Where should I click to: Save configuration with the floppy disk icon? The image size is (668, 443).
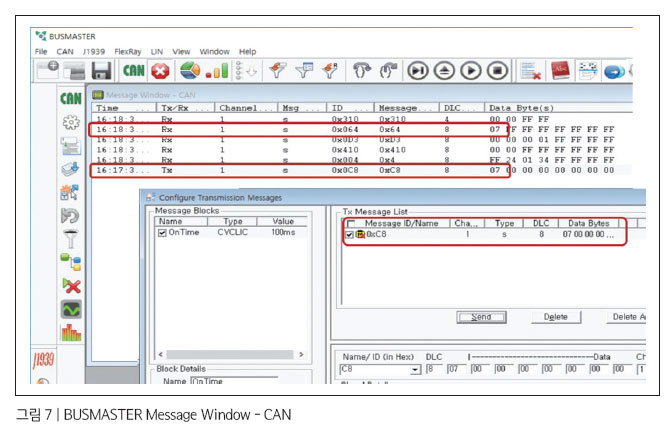tap(101, 71)
